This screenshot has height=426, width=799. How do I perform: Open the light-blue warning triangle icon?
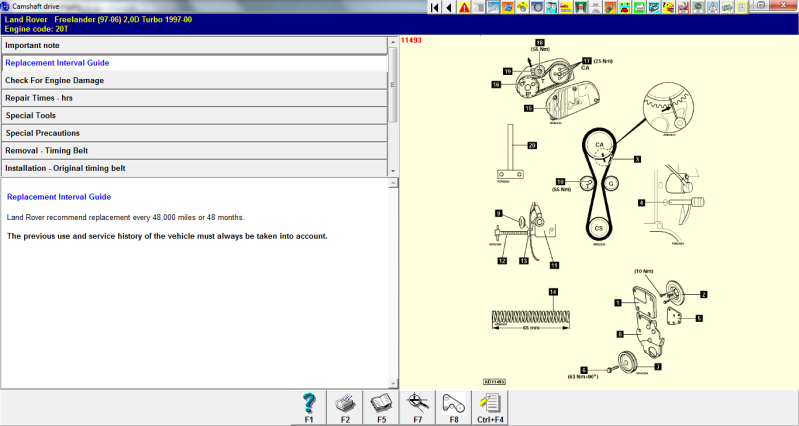click(x=712, y=7)
